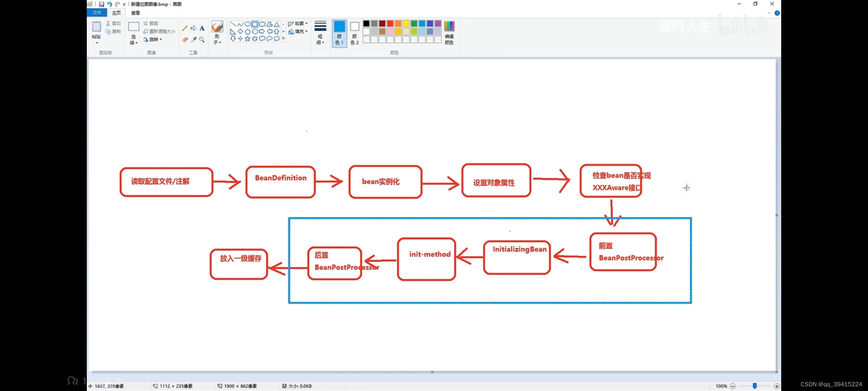Choose the Rectangle shape

pyautogui.click(x=255, y=24)
